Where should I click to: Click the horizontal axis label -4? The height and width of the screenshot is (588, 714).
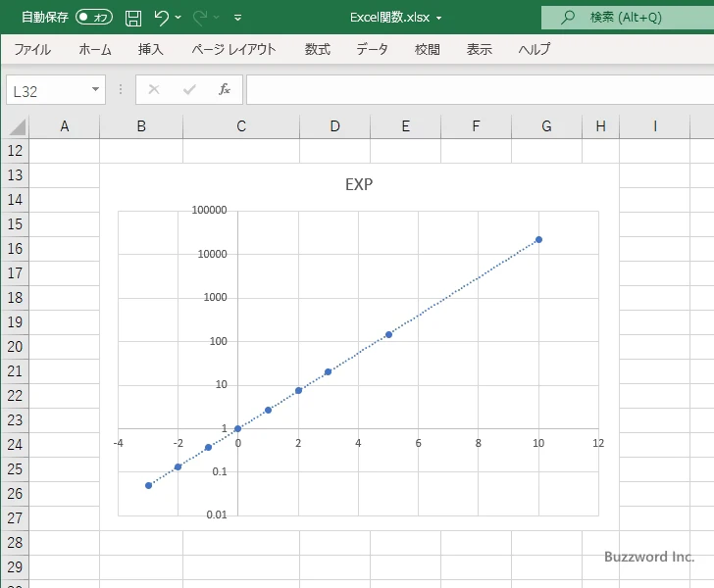point(118,443)
